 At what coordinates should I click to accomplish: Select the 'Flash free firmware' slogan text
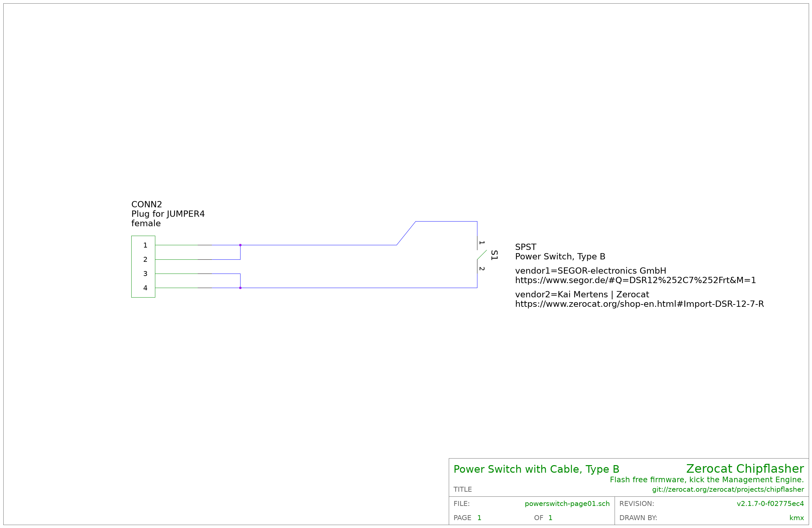click(707, 480)
